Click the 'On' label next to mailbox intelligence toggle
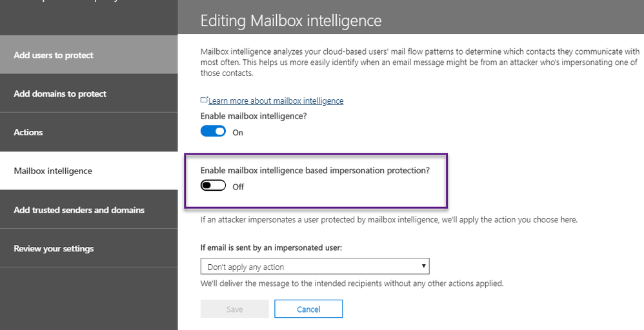Viewport: 644px width, 330px height. [237, 132]
